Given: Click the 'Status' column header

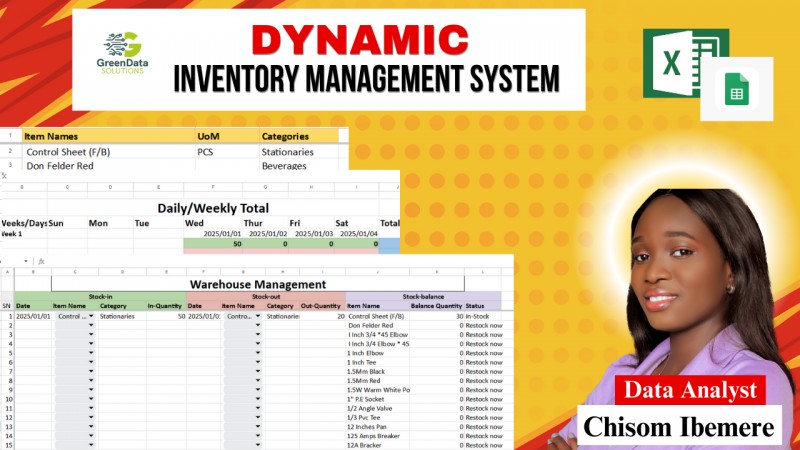Looking at the screenshot, I should 474,306.
